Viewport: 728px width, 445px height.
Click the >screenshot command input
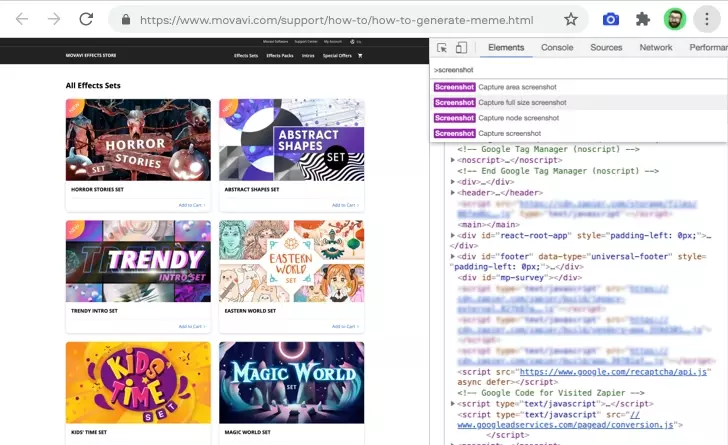click(578, 70)
